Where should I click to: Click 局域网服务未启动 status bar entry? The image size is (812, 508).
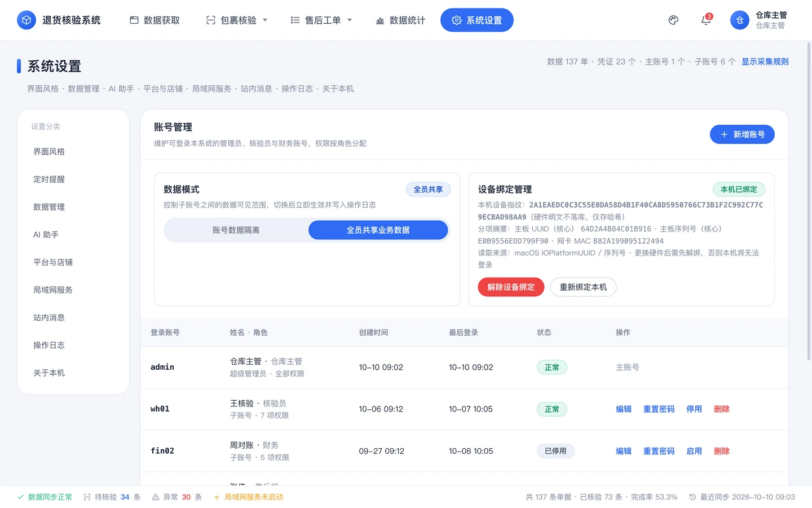coord(248,497)
